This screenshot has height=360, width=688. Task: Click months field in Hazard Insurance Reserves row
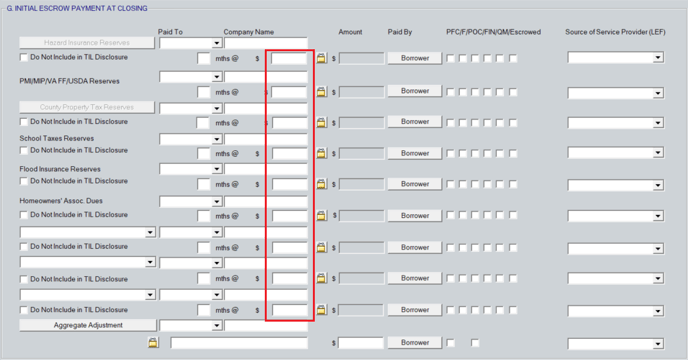pos(204,58)
